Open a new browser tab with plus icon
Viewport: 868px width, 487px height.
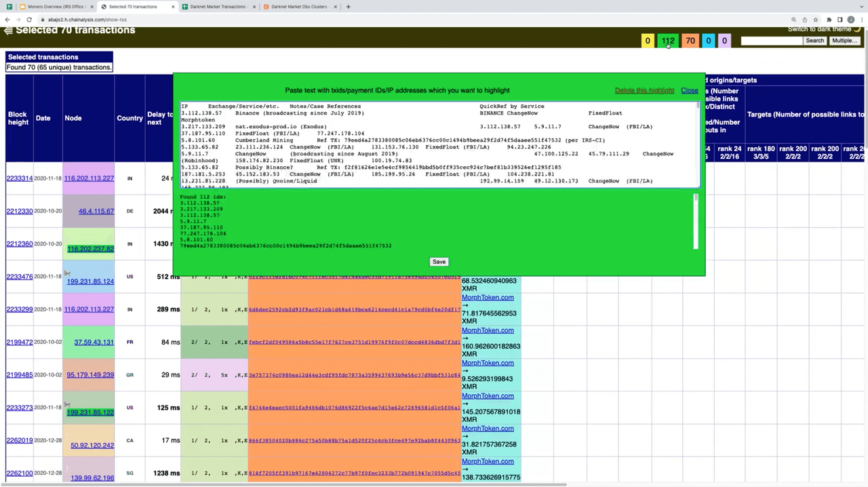coord(349,7)
